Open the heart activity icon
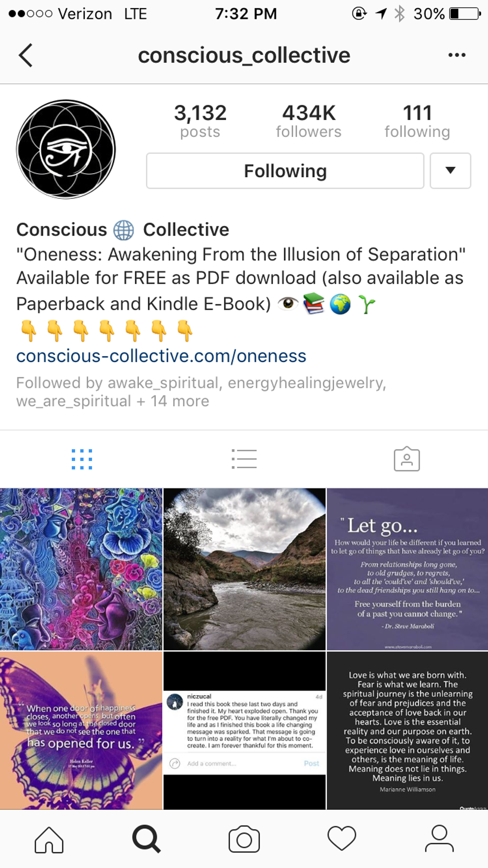 [x=342, y=839]
